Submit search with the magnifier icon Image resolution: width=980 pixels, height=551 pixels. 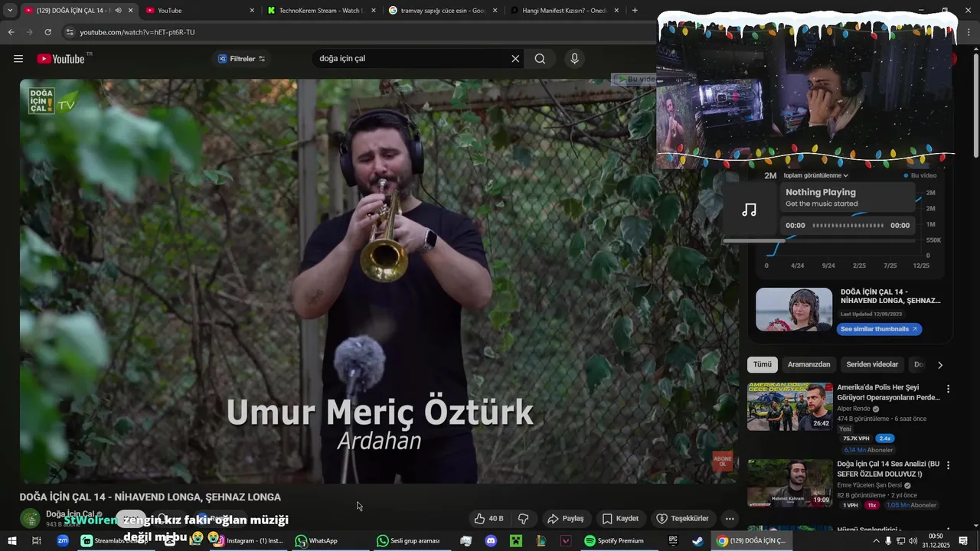pyautogui.click(x=540, y=59)
